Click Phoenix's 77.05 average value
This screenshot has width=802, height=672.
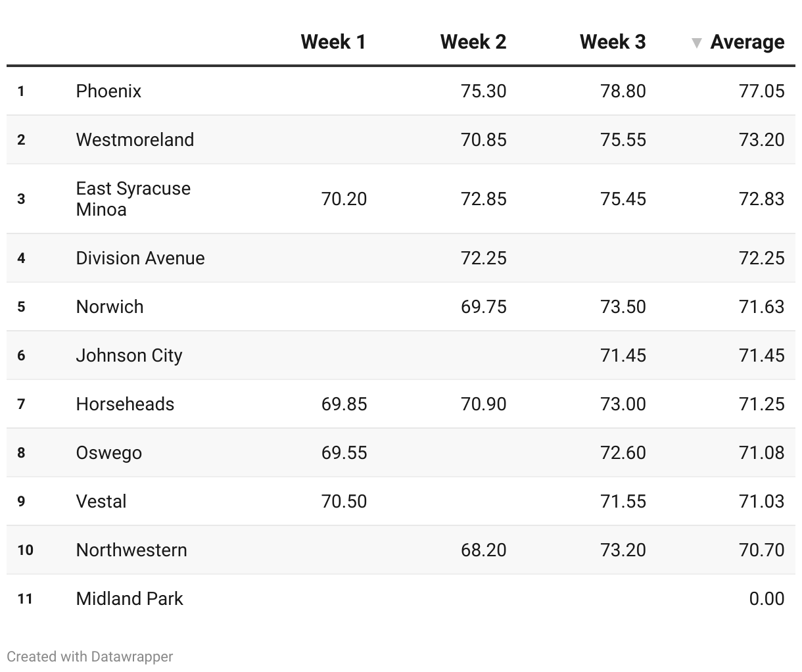[x=761, y=91]
